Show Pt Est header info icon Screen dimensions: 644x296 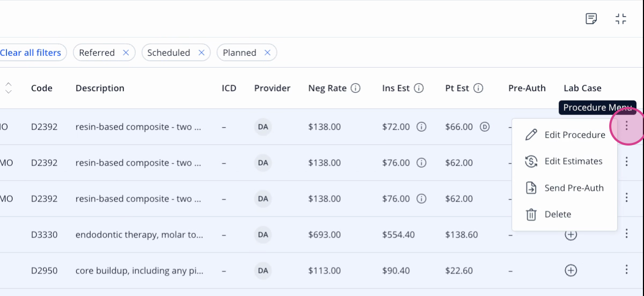tap(478, 88)
